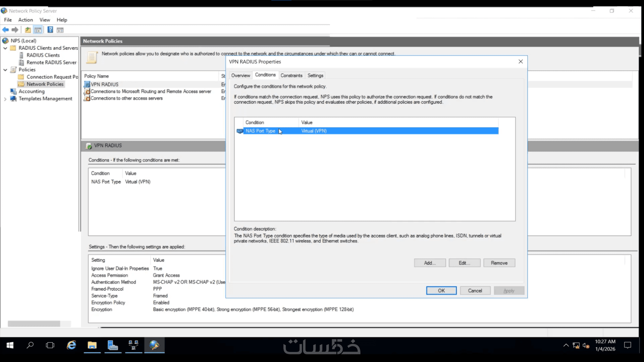Image resolution: width=644 pixels, height=362 pixels.
Task: Open the Action menu
Action: click(x=25, y=20)
